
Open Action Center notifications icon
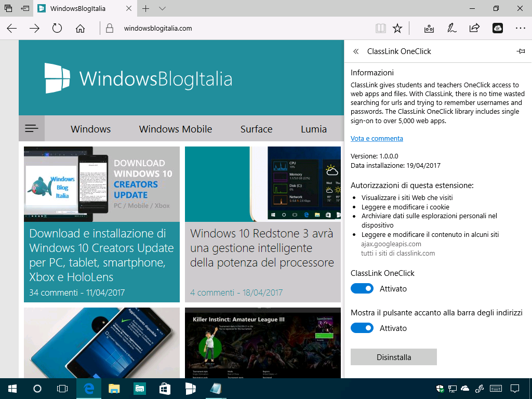coord(515,389)
